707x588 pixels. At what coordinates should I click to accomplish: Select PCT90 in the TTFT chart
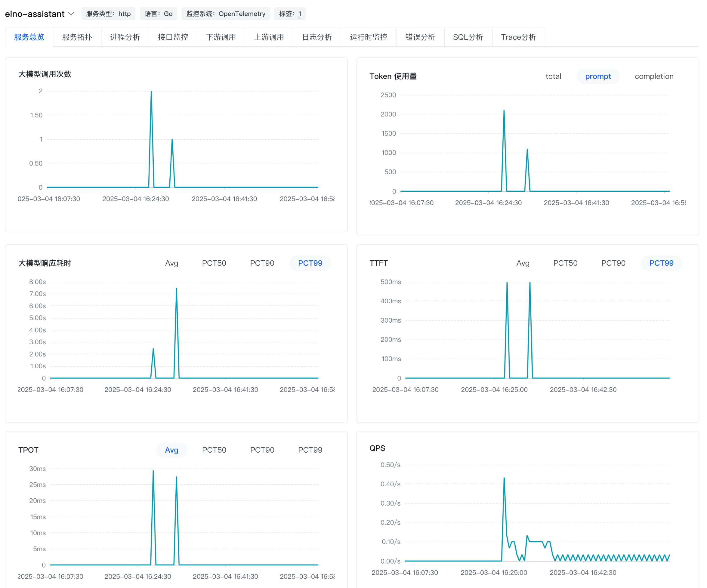(613, 263)
